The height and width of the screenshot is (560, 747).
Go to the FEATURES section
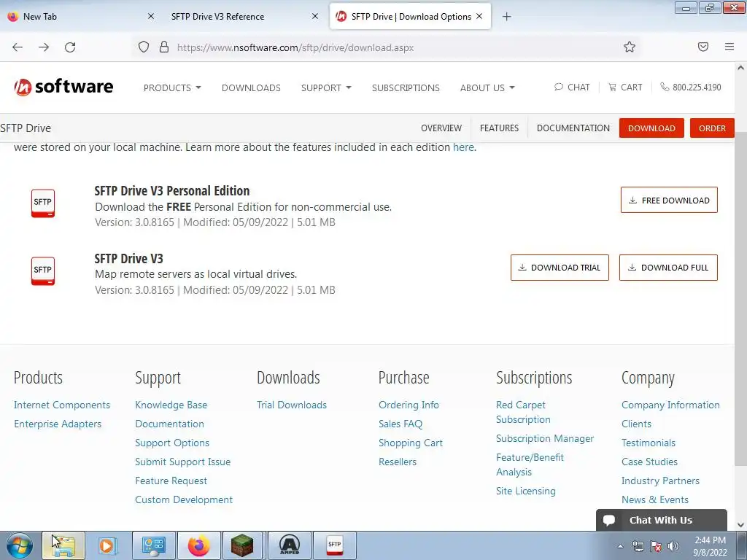click(x=499, y=128)
